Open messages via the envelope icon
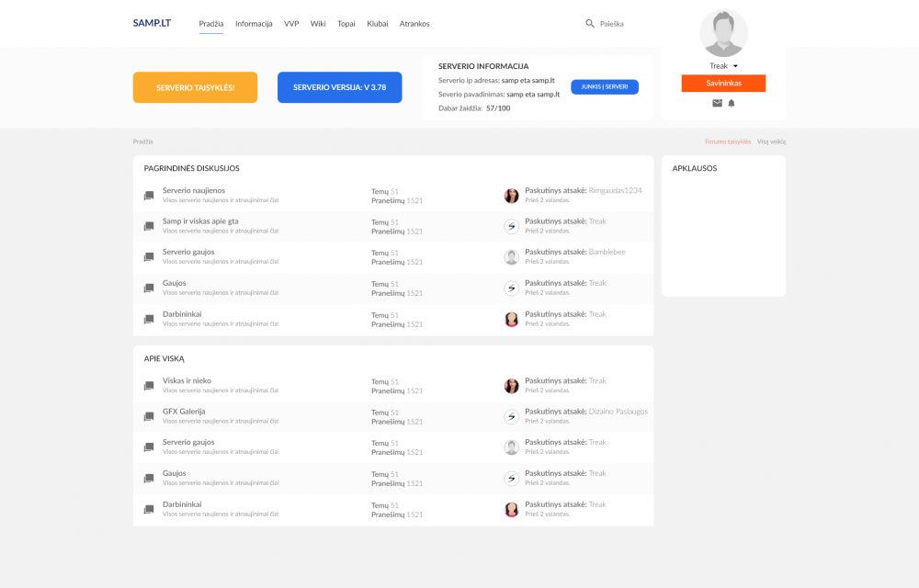The width and height of the screenshot is (919, 588). [717, 103]
